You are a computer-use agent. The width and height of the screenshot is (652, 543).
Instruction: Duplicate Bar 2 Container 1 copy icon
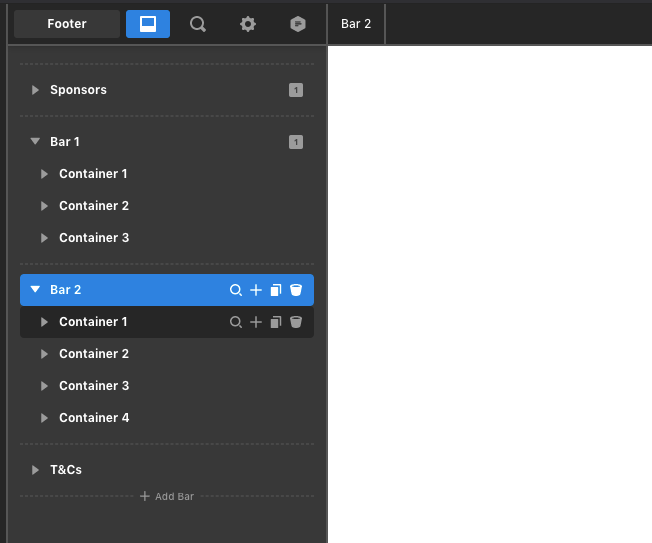tap(276, 322)
